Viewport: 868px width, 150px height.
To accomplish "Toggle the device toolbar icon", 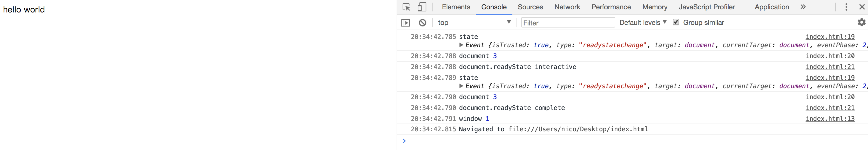I will coord(422,7).
